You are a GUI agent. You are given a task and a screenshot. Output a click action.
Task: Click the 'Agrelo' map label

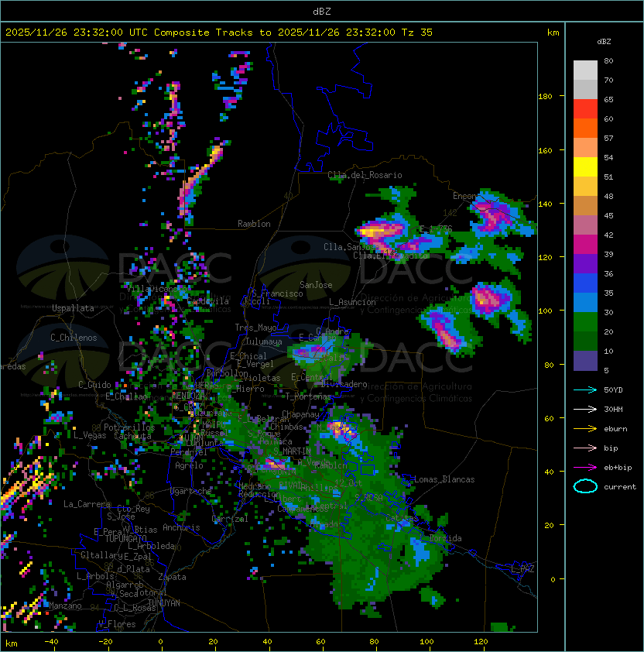pos(189,465)
